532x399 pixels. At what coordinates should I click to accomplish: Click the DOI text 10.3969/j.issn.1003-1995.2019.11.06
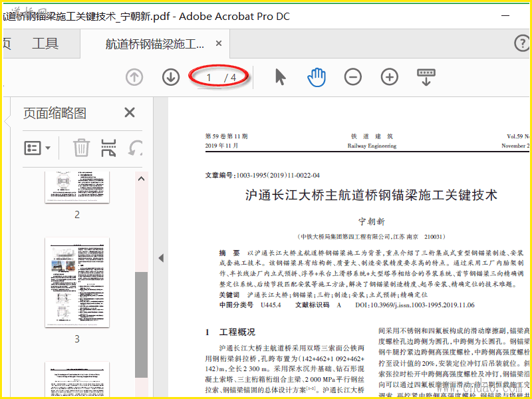(422, 305)
